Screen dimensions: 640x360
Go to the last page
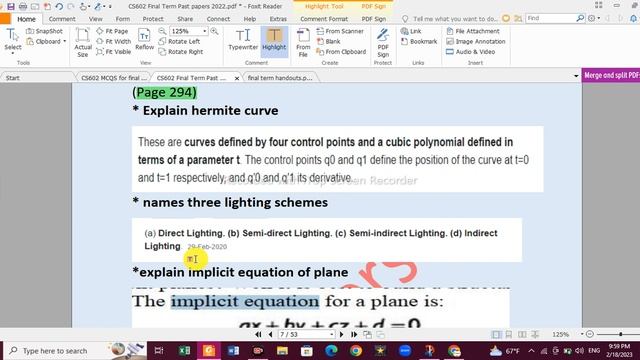(354, 334)
